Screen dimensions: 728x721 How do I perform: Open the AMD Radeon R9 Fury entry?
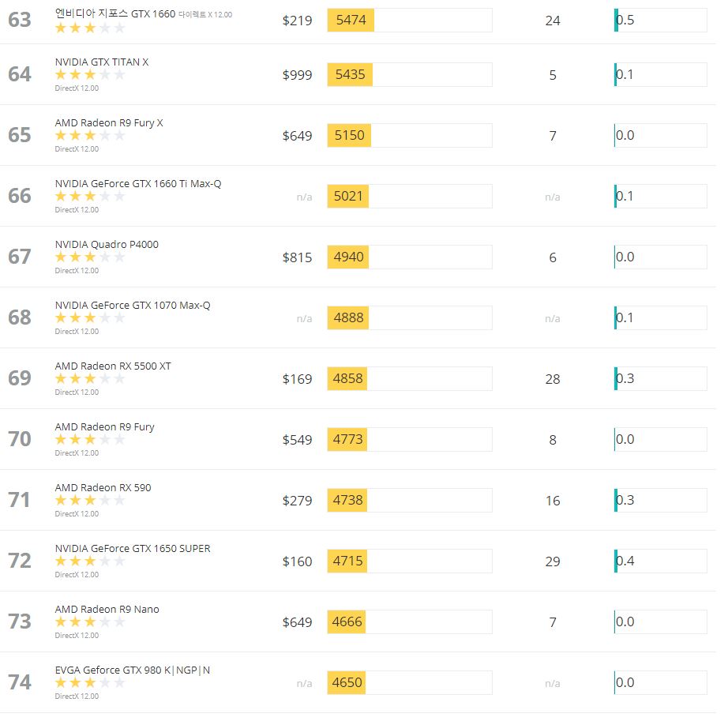coord(104,427)
